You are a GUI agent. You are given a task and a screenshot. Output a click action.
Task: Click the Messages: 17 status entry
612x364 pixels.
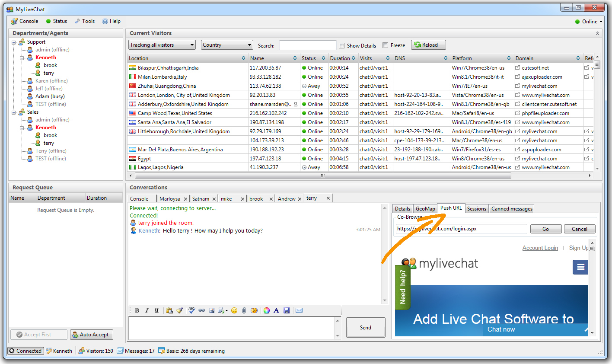click(x=136, y=351)
